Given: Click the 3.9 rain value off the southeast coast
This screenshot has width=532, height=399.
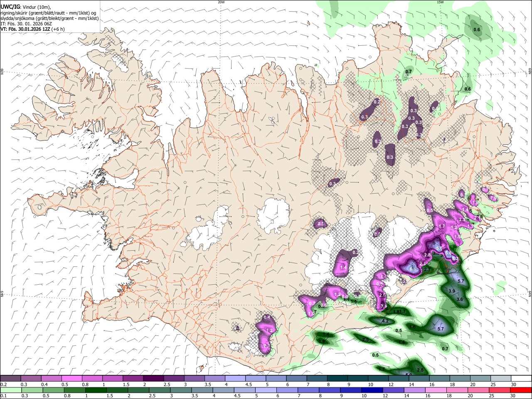Looking at the screenshot, I should [452, 291].
